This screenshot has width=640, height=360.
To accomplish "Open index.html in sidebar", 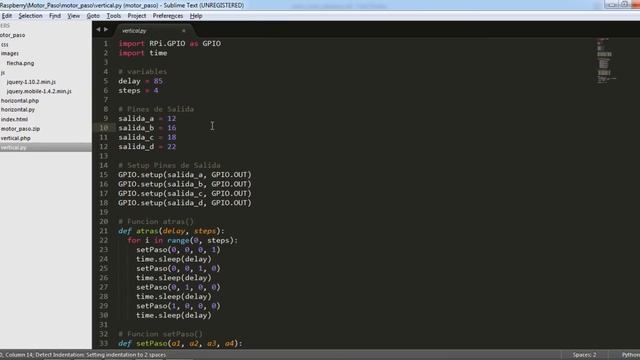I will (14, 119).
